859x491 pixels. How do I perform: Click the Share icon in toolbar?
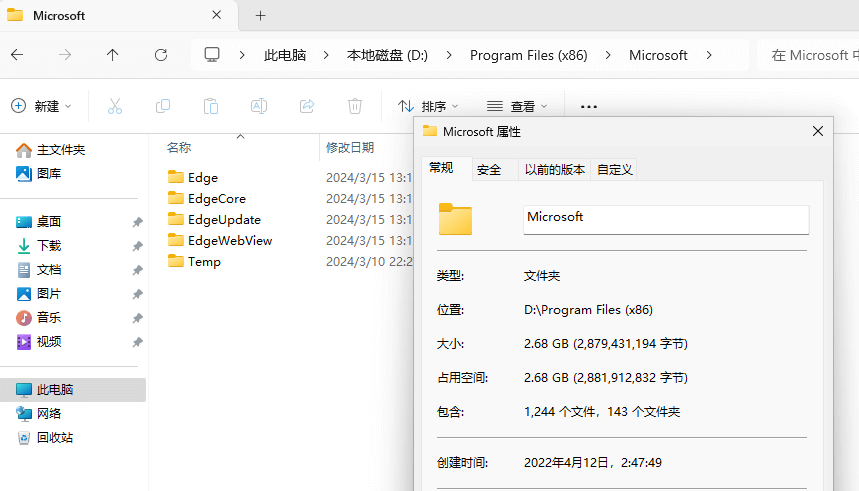[307, 106]
